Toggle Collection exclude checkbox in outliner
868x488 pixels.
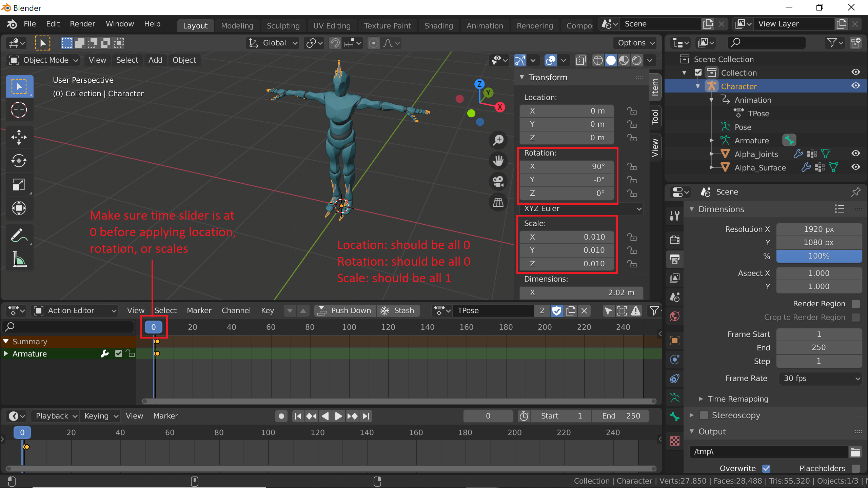[698, 73]
